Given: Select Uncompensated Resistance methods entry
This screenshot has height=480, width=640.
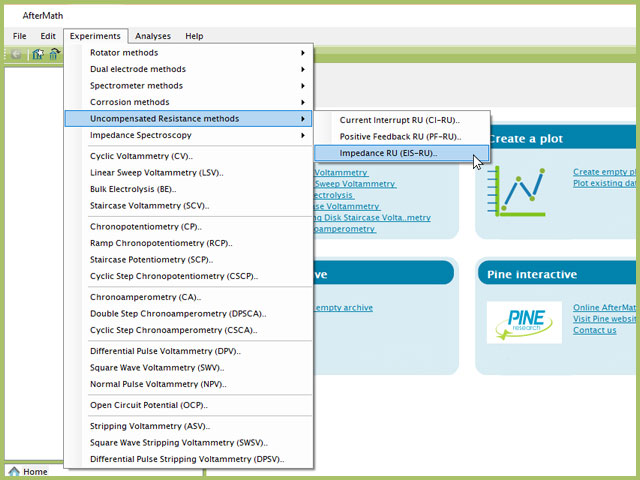Looking at the screenshot, I should click(x=189, y=118).
